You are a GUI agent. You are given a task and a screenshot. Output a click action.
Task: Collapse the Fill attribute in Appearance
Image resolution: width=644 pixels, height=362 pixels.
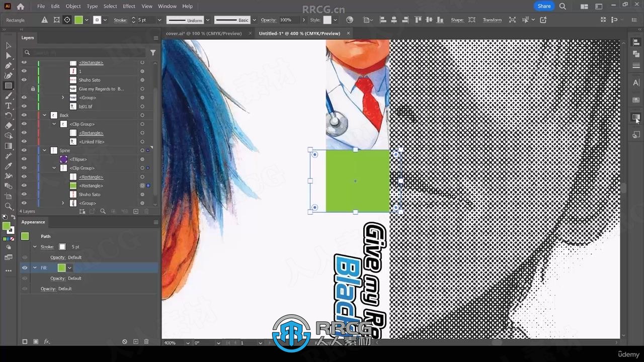point(35,267)
